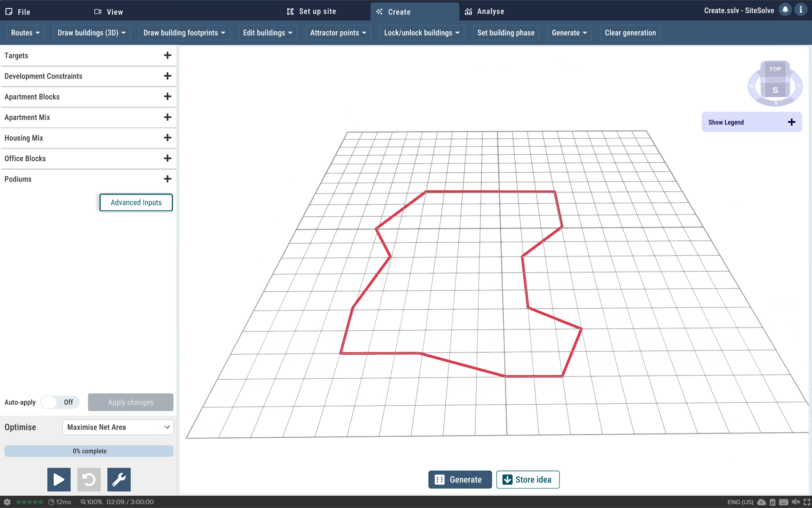Viewport: 812px width, 508px height.
Task: Expand the Apartment Mix section
Action: [167, 117]
